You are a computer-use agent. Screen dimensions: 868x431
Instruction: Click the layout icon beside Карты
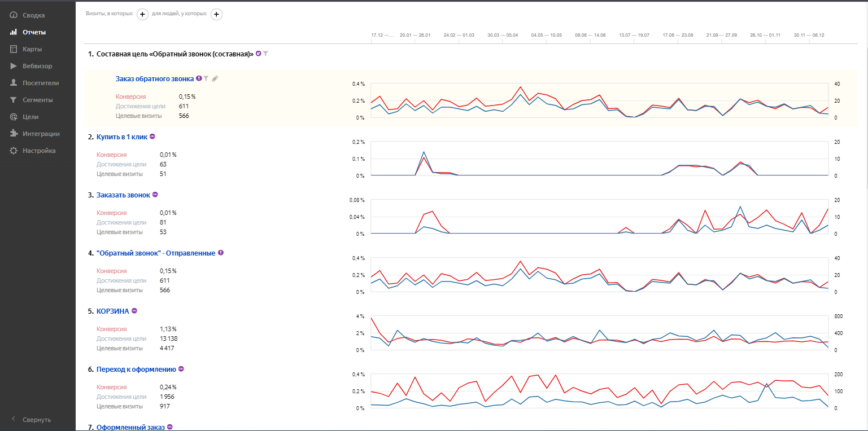click(14, 49)
